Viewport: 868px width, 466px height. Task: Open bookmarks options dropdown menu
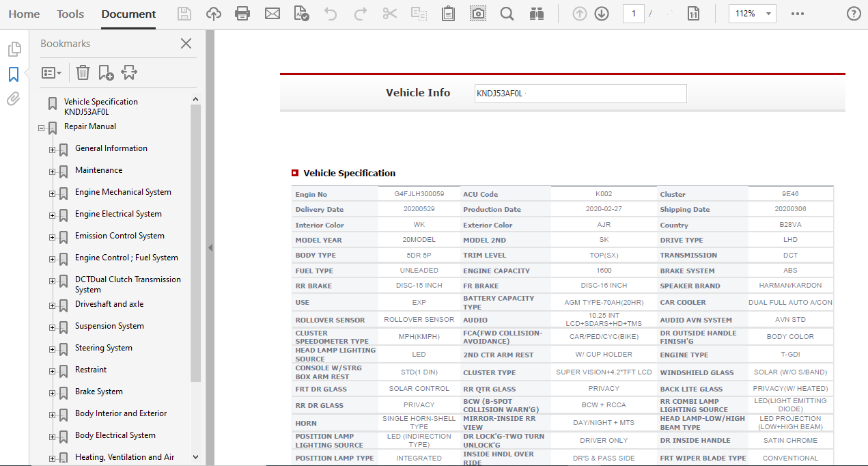coord(51,72)
